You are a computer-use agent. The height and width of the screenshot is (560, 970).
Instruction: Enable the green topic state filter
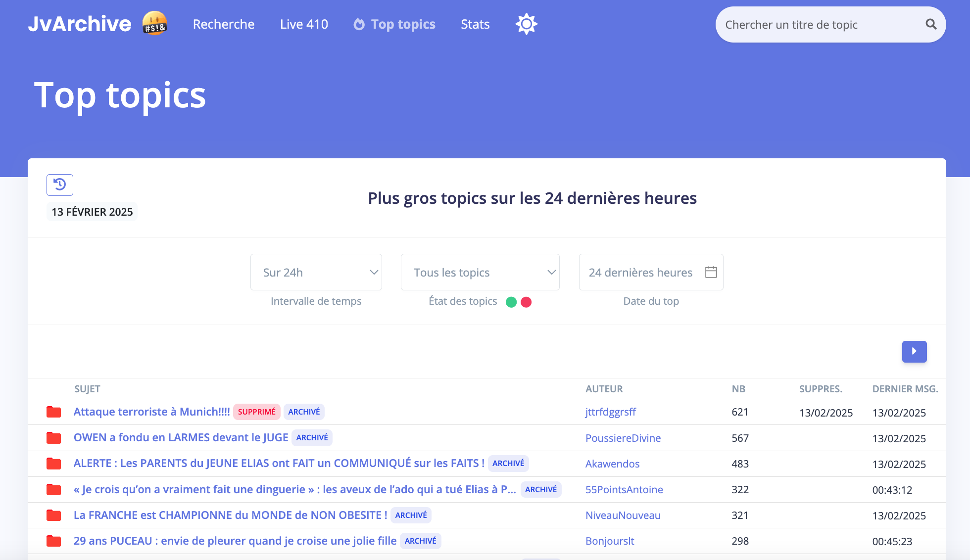(511, 301)
